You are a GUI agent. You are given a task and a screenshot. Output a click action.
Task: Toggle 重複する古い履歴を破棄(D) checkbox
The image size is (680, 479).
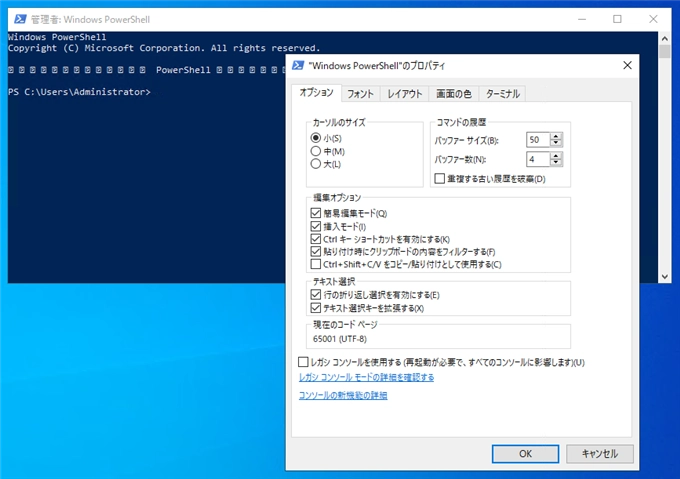pyautogui.click(x=440, y=179)
